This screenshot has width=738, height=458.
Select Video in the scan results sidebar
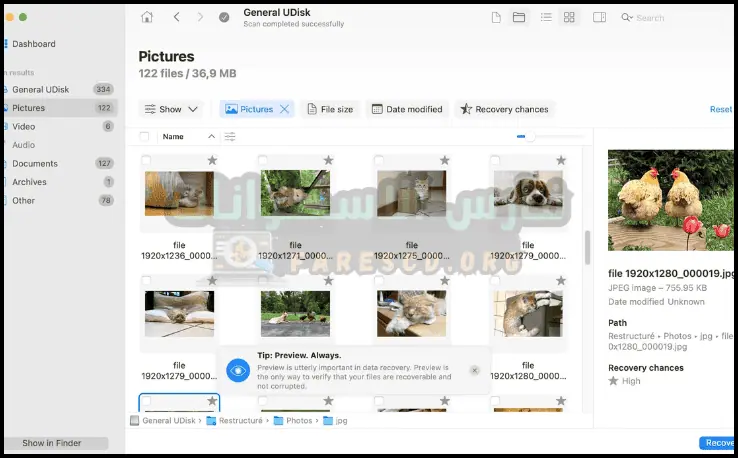coord(24,126)
